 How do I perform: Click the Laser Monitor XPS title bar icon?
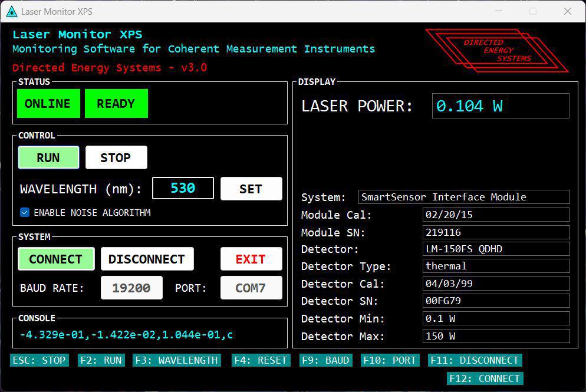(11, 11)
